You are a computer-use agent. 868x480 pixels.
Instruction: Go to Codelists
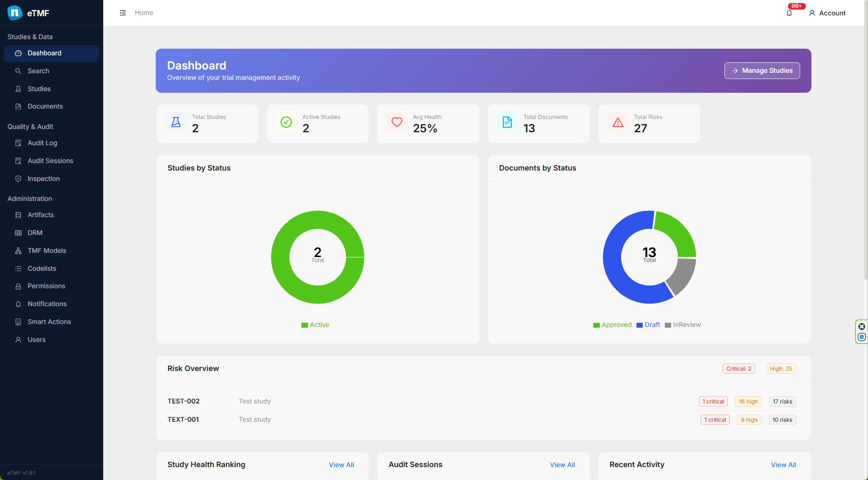pyautogui.click(x=51, y=269)
